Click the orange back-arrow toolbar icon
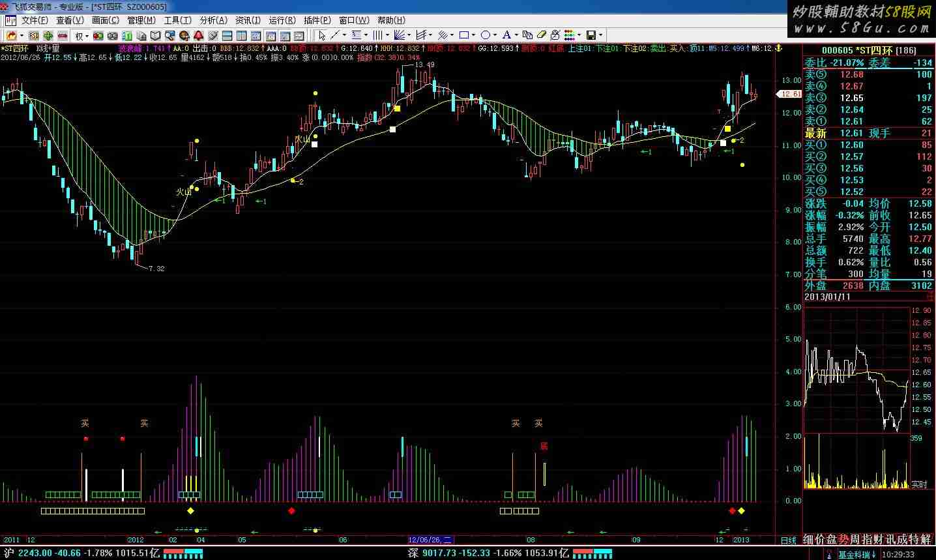This screenshot has width=936, height=560. (x=11, y=35)
